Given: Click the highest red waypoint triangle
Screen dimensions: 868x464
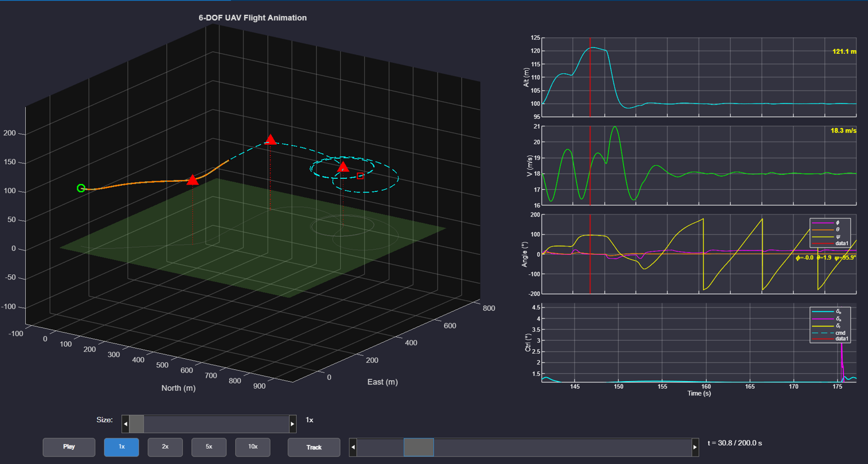Looking at the screenshot, I should (x=271, y=140).
